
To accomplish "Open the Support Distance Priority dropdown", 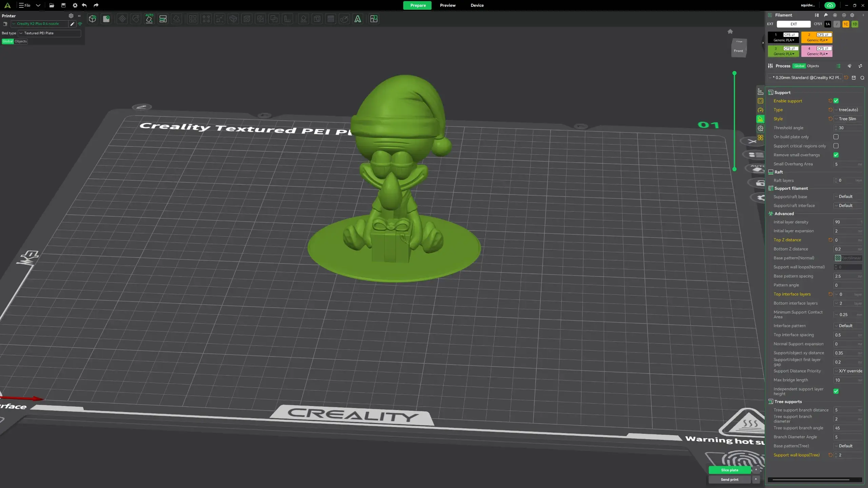I will tap(848, 371).
